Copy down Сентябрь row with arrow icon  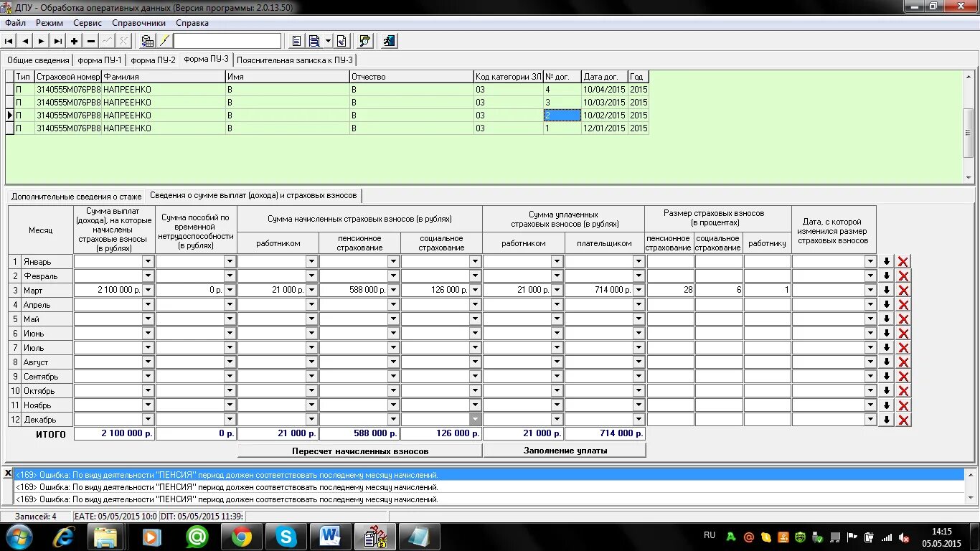[887, 377]
